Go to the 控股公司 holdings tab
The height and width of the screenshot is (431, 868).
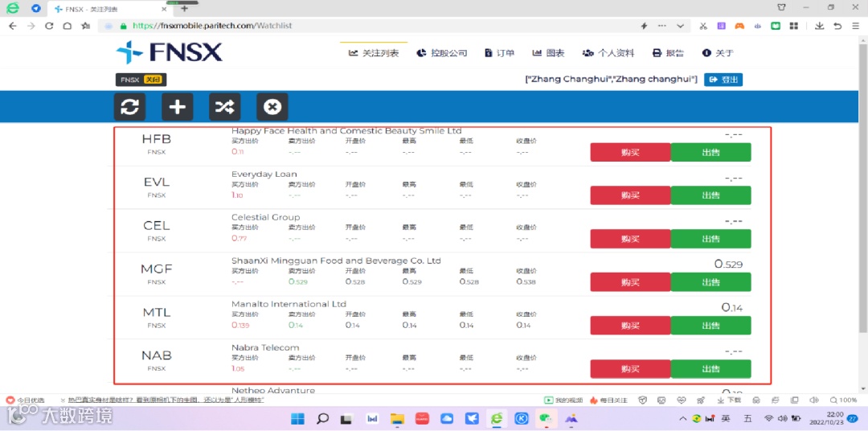click(x=442, y=53)
